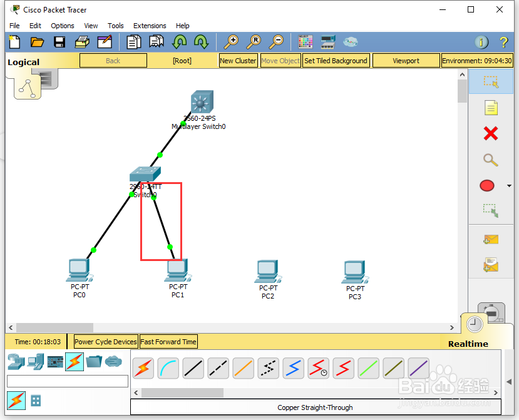Click the Print icon in the toolbar
The height and width of the screenshot is (420, 519).
coord(82,42)
